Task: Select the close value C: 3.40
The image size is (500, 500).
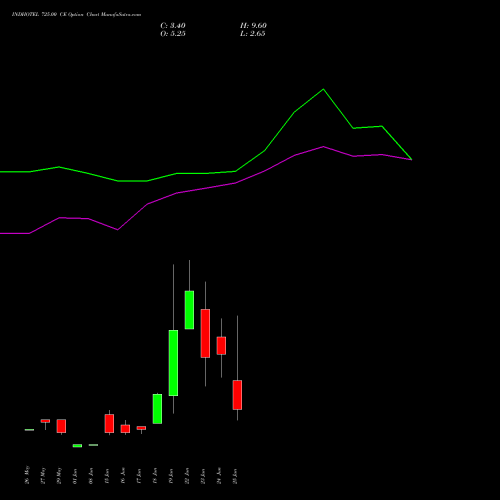Action: 173,26
